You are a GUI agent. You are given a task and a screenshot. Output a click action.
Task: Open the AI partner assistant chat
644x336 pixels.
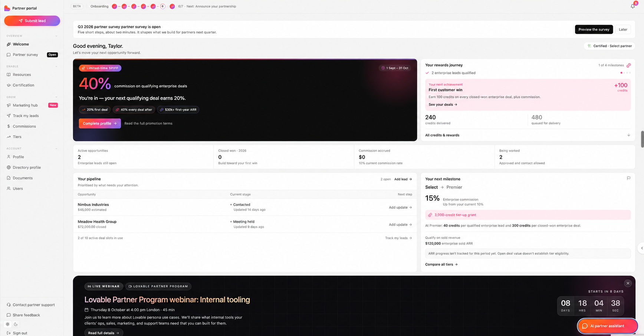pos(607,326)
